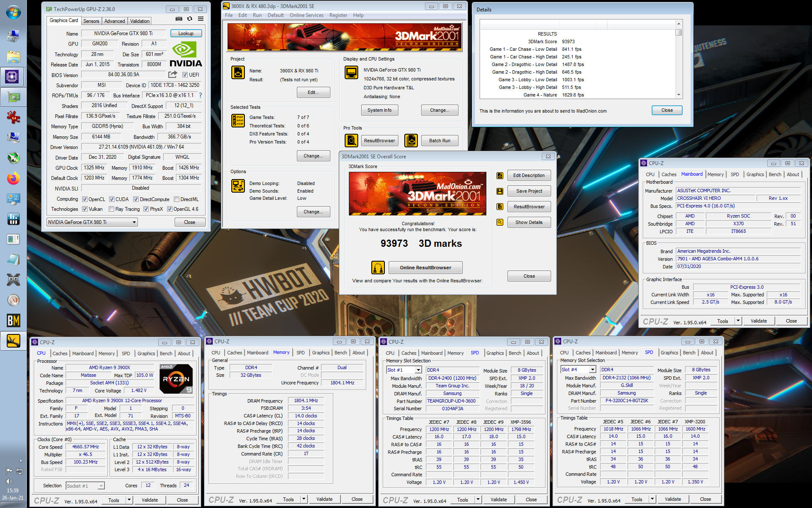This screenshot has height=508, width=812.
Task: Switch to CPU-Z taskbar icon
Action: point(12,77)
